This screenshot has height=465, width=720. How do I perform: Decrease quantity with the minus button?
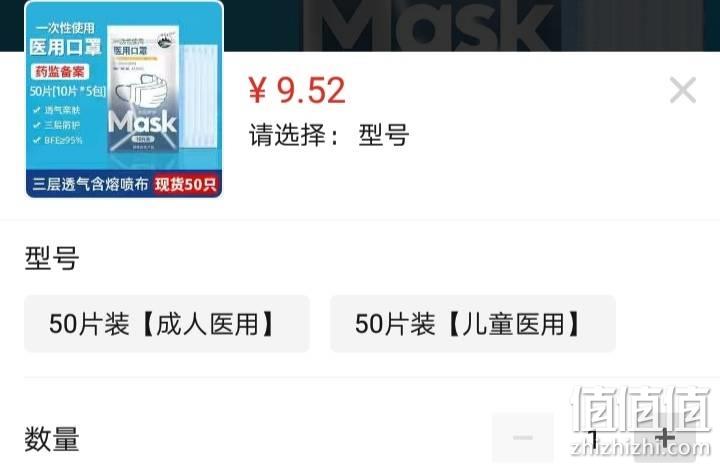click(523, 437)
